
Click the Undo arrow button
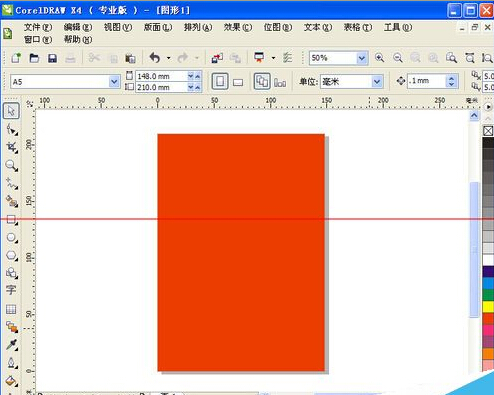[155, 58]
